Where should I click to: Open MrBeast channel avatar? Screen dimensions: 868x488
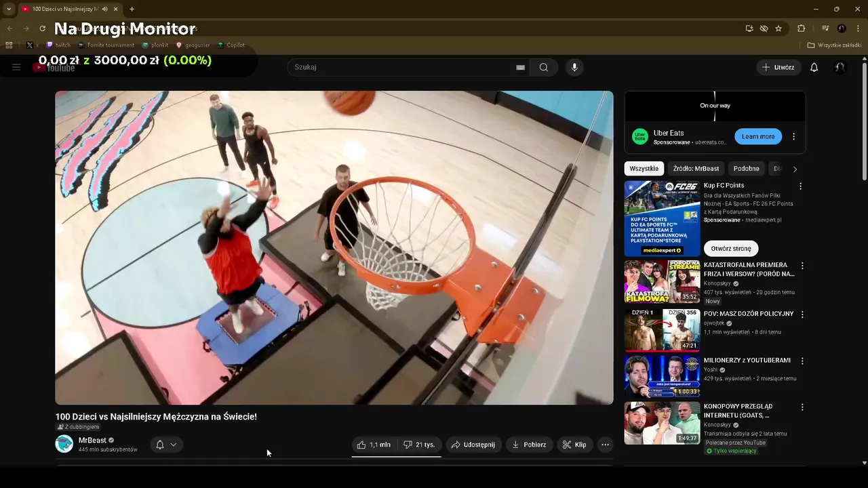pyautogui.click(x=64, y=444)
